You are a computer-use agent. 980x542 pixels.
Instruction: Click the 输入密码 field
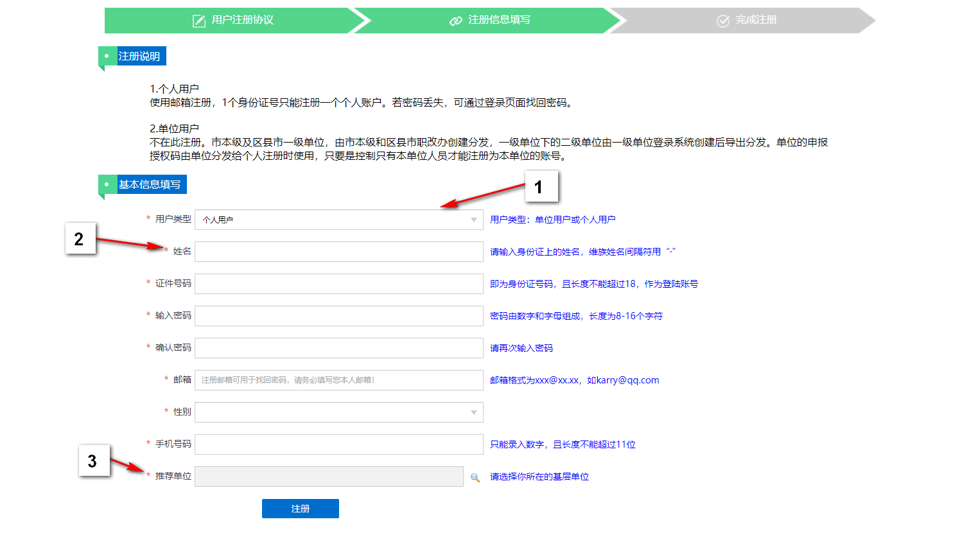pos(338,316)
